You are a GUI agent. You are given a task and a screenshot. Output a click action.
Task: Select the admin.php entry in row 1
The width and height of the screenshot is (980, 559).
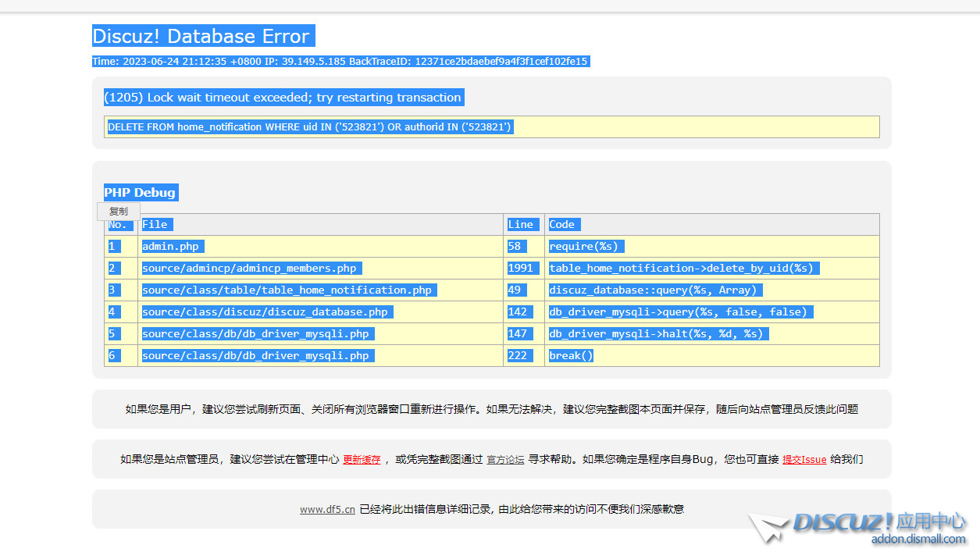pyautogui.click(x=171, y=246)
